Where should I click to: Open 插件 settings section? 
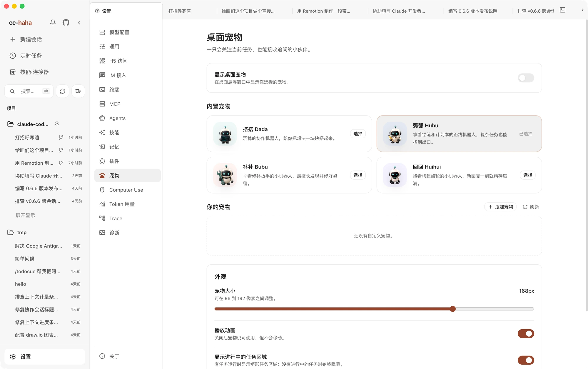pos(128,161)
